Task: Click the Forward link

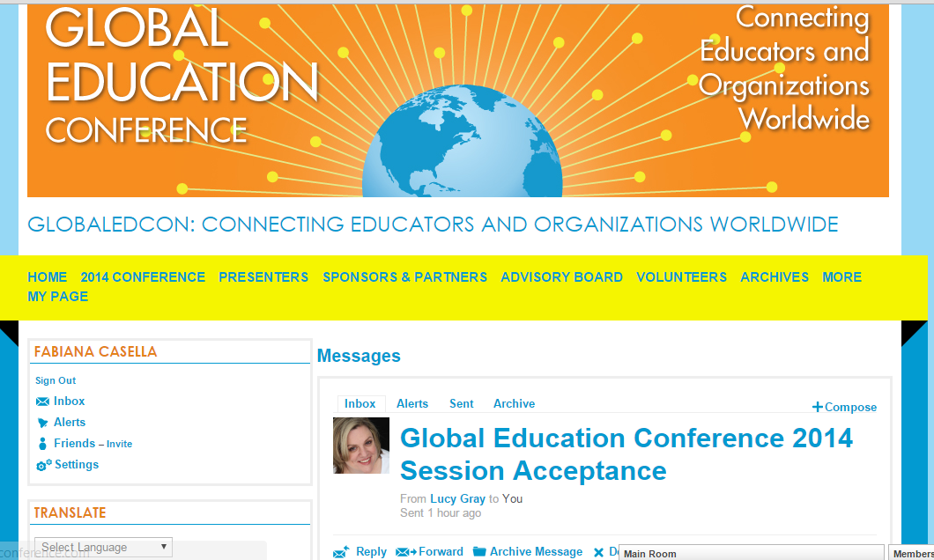Action: click(441, 552)
